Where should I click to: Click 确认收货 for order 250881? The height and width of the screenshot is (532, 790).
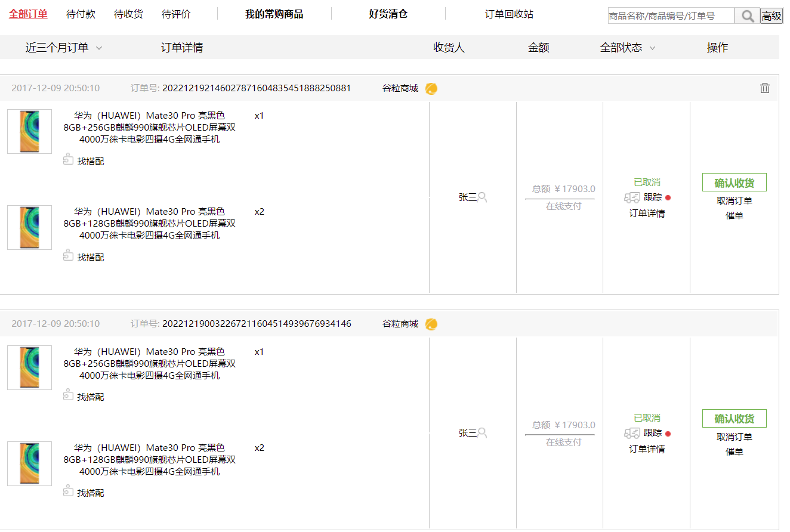click(735, 183)
